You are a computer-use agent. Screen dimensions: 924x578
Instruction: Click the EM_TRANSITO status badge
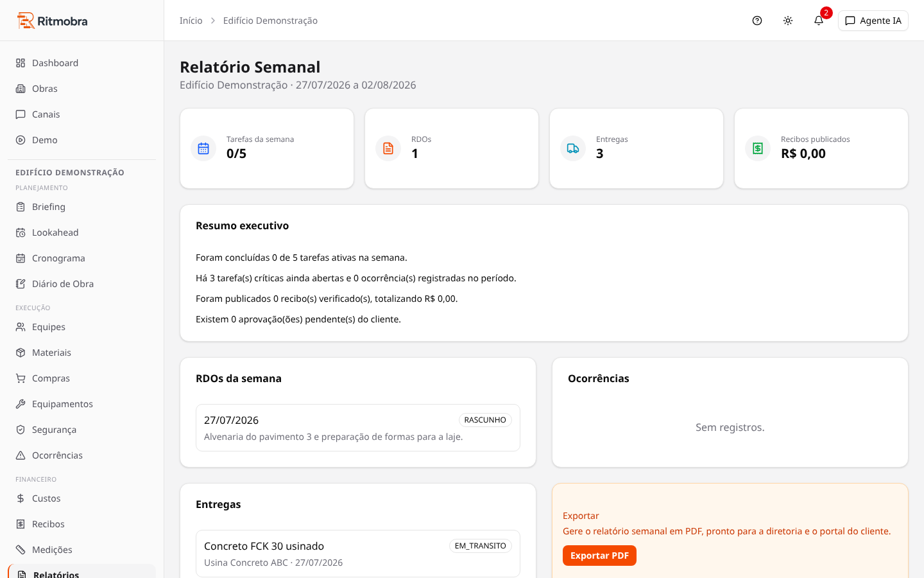point(480,546)
